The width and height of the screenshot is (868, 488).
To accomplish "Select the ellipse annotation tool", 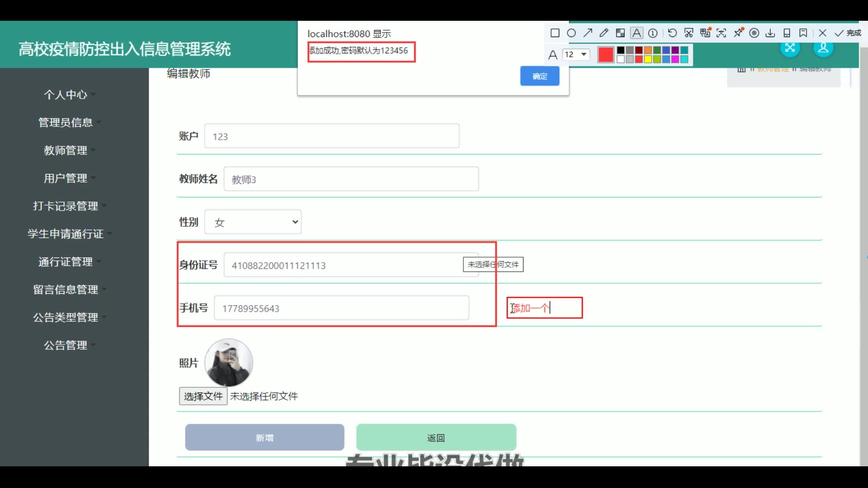I will [571, 33].
